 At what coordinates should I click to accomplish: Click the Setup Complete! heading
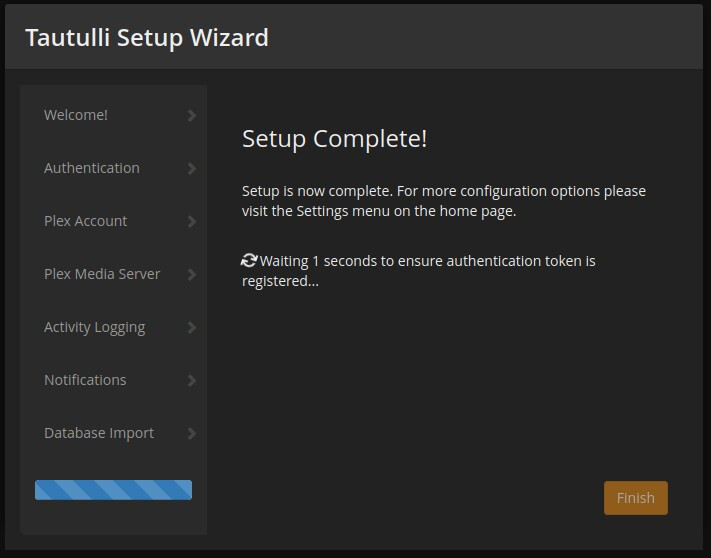click(334, 139)
